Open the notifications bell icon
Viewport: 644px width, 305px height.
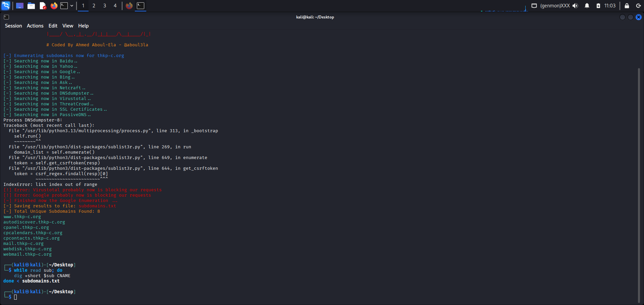click(587, 6)
